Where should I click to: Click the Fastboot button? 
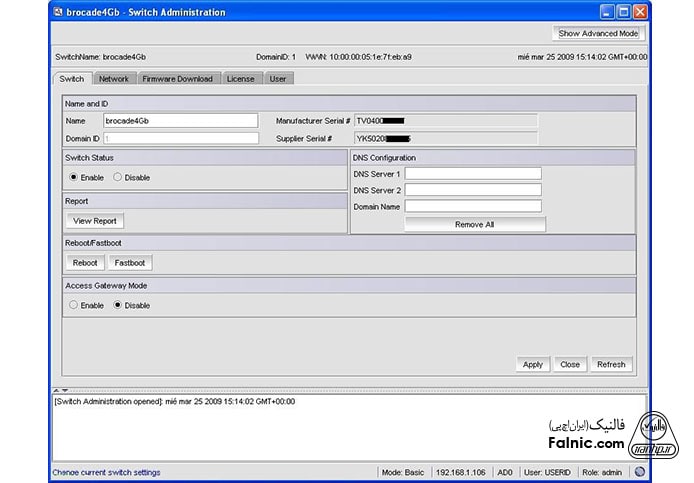[130, 263]
